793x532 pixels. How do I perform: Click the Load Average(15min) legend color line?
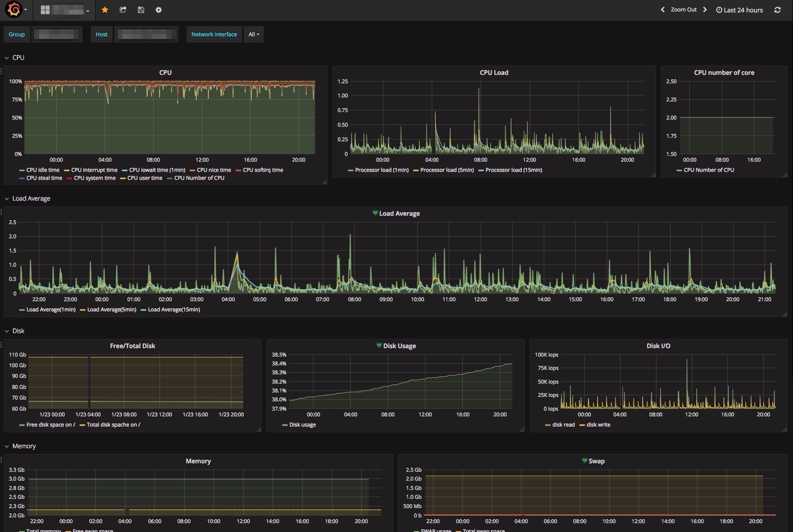click(143, 310)
